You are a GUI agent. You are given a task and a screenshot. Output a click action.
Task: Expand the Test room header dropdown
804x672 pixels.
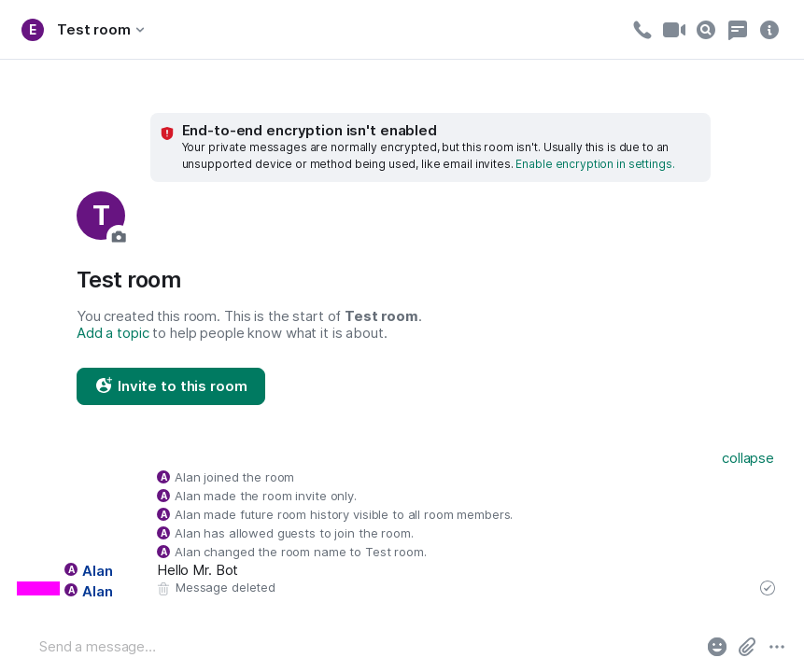(140, 30)
